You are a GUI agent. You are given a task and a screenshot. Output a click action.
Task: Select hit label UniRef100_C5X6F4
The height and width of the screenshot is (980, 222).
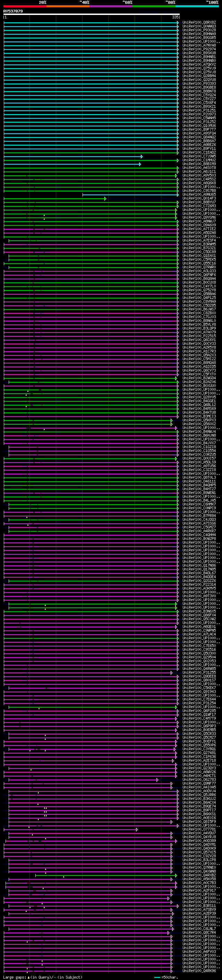[x=199, y=102]
